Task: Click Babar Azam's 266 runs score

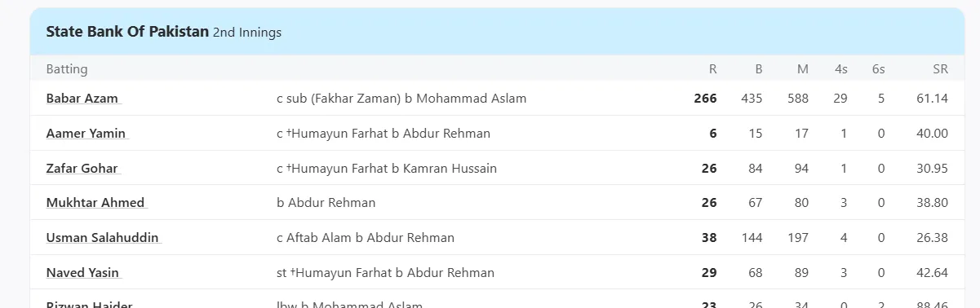Action: [705, 99]
